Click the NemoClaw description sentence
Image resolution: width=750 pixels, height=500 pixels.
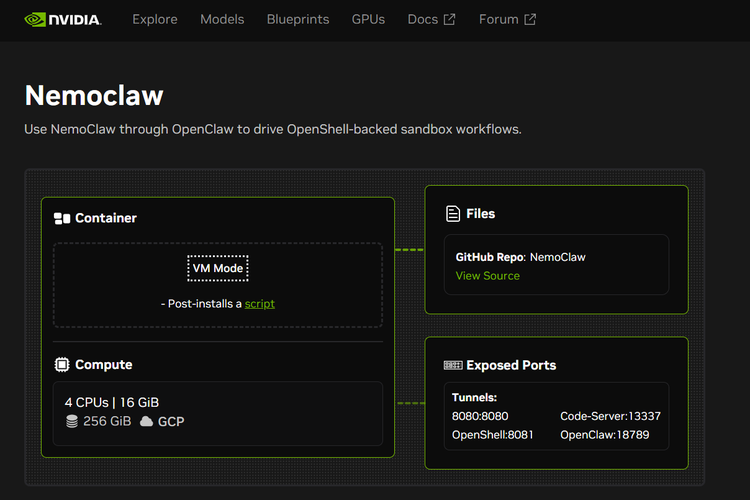click(x=273, y=130)
